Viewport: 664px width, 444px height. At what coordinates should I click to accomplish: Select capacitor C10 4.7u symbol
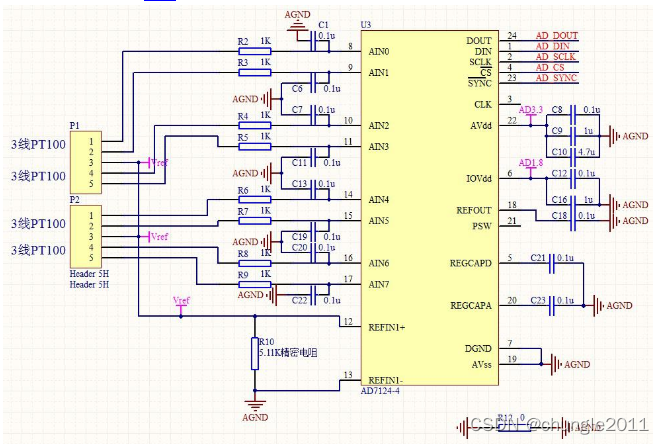click(x=573, y=157)
